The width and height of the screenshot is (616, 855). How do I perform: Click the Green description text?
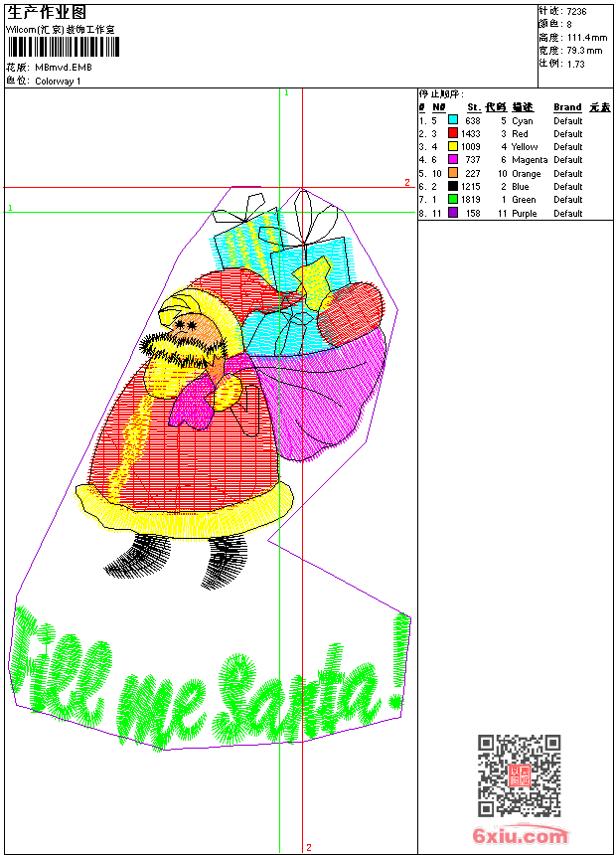[524, 200]
